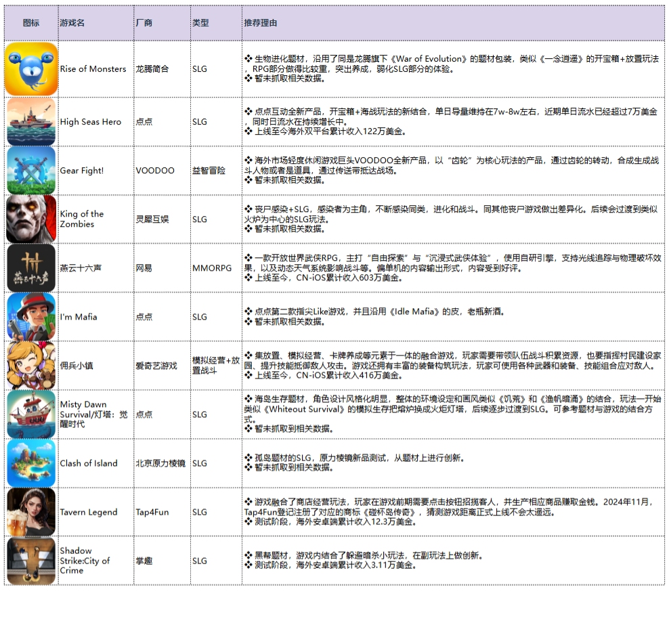Viewport: 669px width, 644px height.
Task: Select the 佣兵小镇 game icon
Action: click(x=31, y=366)
